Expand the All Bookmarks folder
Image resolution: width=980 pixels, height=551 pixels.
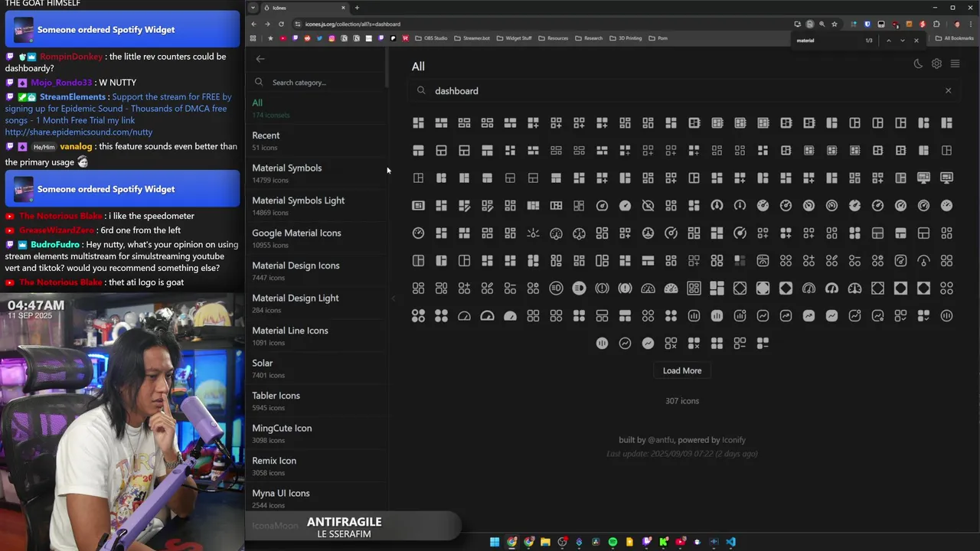click(x=954, y=38)
